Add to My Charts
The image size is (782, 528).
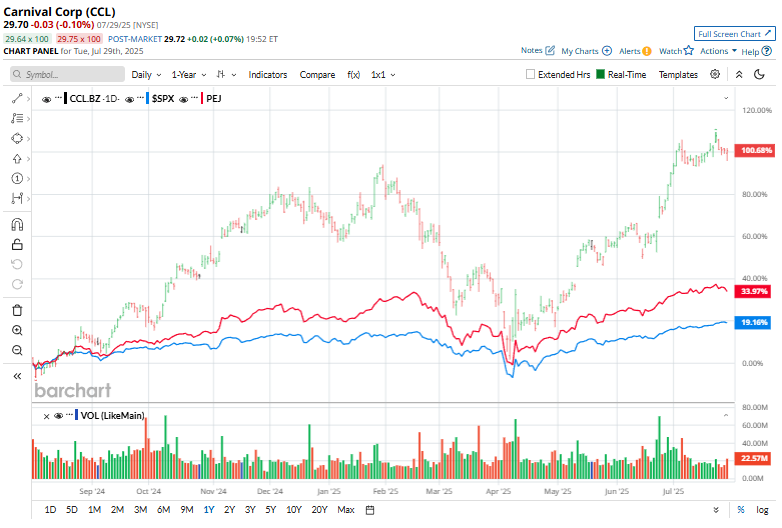pos(607,51)
